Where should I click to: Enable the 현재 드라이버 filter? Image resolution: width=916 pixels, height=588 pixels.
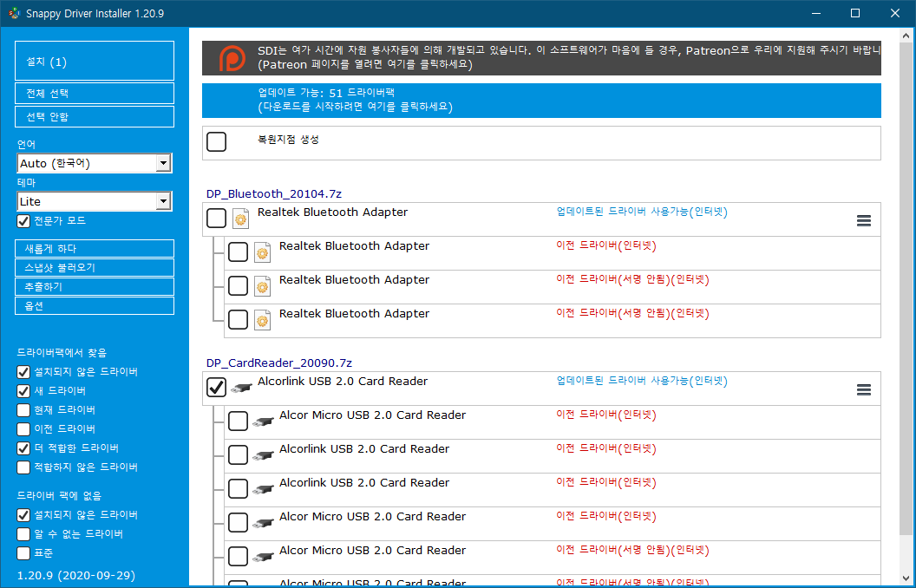coord(23,410)
